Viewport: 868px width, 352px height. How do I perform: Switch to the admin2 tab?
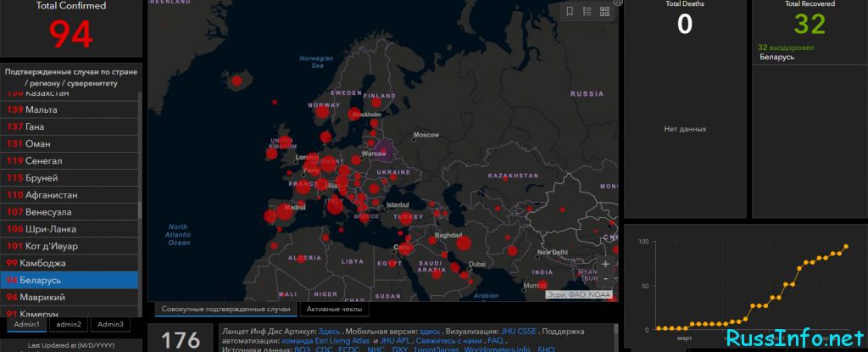tap(69, 324)
